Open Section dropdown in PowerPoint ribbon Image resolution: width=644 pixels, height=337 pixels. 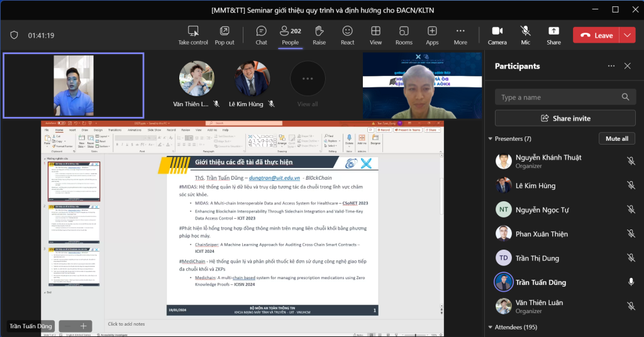[103, 146]
